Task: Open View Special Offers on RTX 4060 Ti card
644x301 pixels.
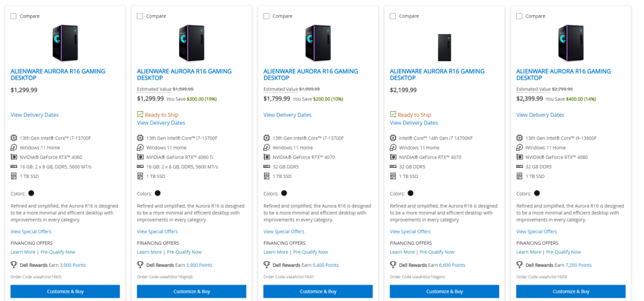Action: point(158,232)
